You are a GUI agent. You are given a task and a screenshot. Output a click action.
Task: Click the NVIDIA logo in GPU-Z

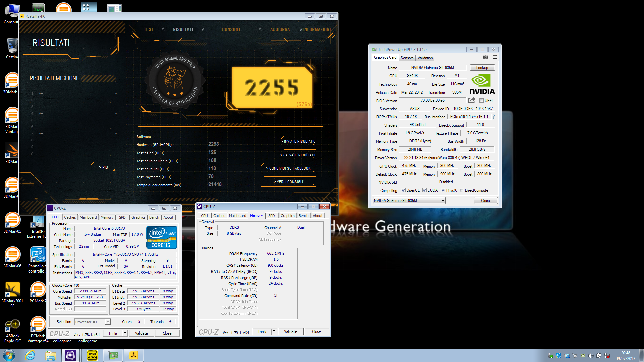click(482, 84)
